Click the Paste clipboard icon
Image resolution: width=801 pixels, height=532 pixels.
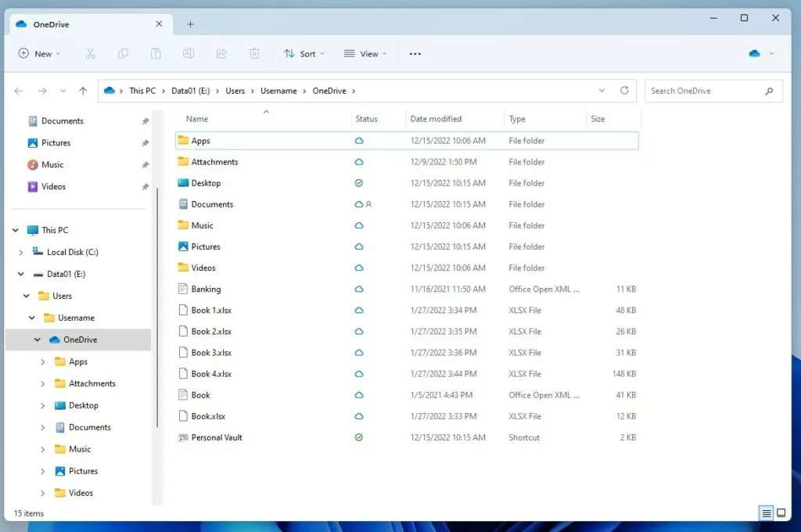point(156,54)
